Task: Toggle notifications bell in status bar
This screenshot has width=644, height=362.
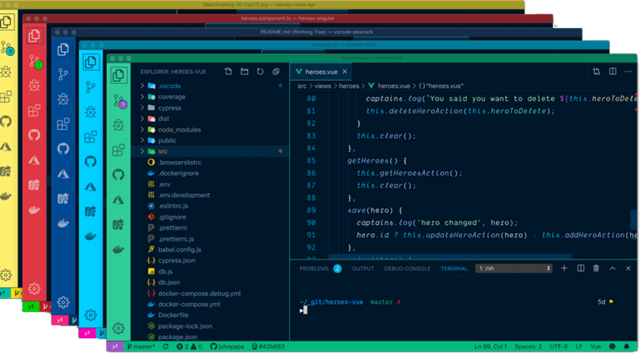Action: pos(627,347)
